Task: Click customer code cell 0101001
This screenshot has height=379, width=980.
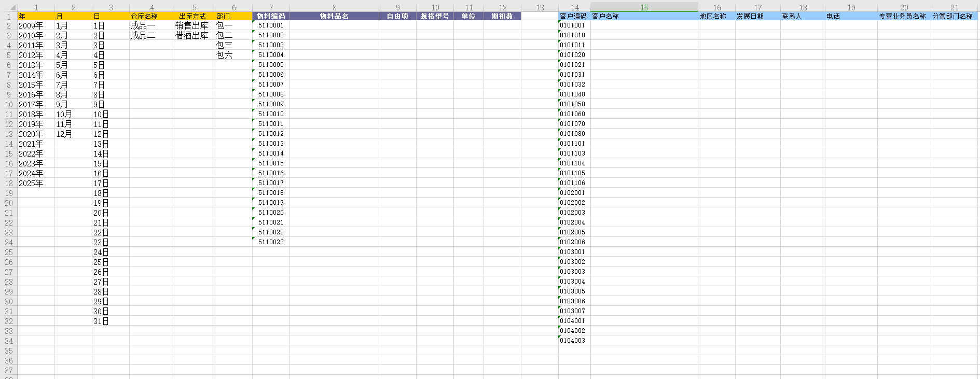Action: pos(575,25)
